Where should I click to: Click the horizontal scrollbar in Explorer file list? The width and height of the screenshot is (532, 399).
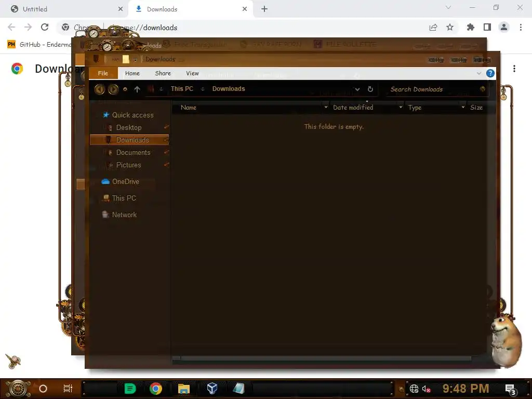[x=322, y=358]
